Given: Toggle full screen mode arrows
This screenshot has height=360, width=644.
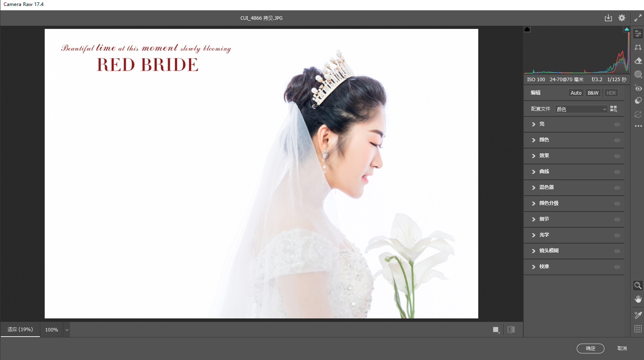Looking at the screenshot, I should click(638, 18).
